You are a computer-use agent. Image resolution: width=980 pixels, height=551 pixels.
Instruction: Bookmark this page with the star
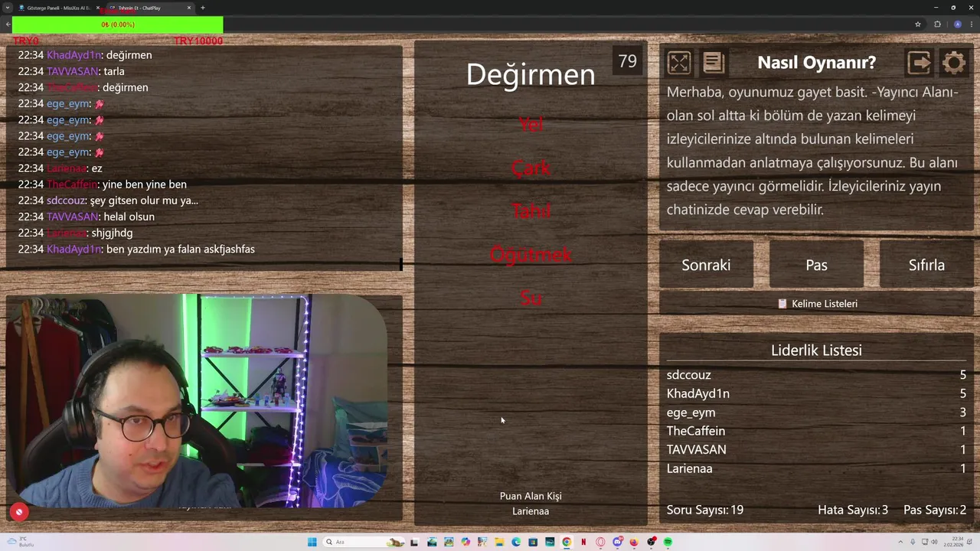click(917, 24)
